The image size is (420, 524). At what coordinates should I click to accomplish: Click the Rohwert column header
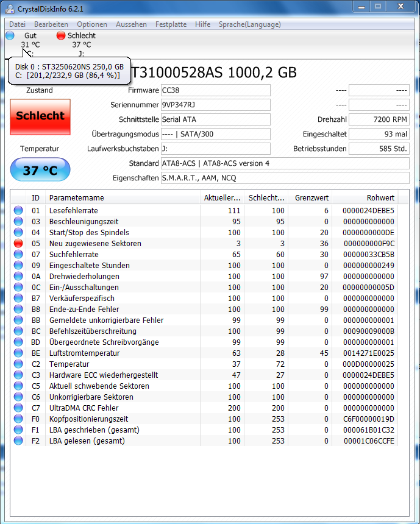point(365,198)
